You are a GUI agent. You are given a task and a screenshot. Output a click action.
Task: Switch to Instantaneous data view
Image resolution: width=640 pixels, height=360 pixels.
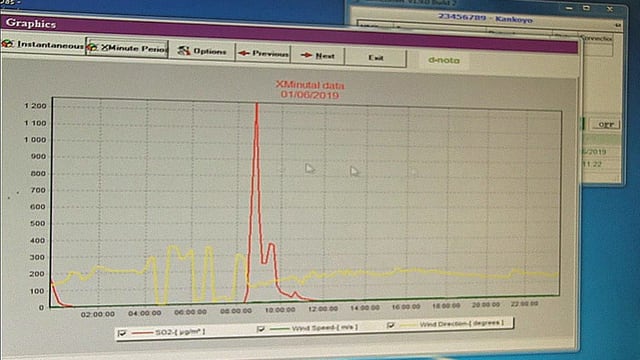click(x=43, y=44)
